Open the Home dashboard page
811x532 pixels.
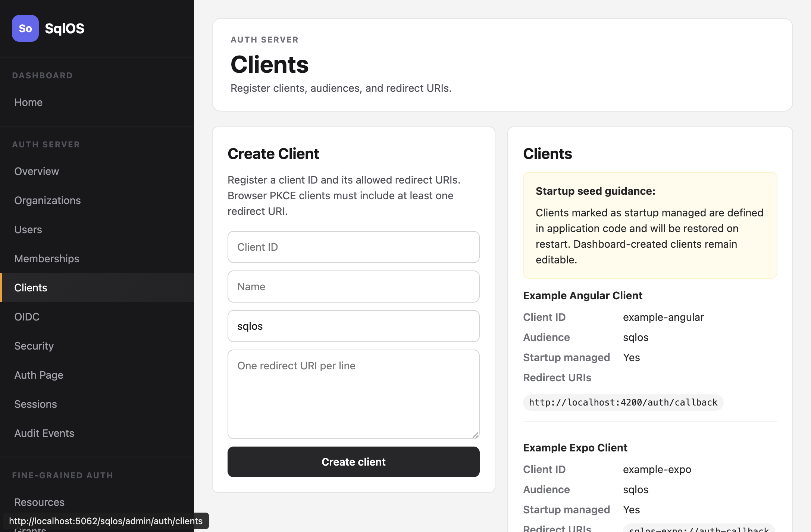click(x=28, y=102)
